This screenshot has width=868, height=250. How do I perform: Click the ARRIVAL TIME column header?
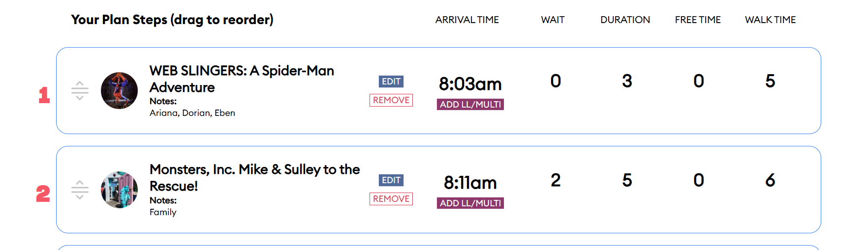tap(467, 20)
